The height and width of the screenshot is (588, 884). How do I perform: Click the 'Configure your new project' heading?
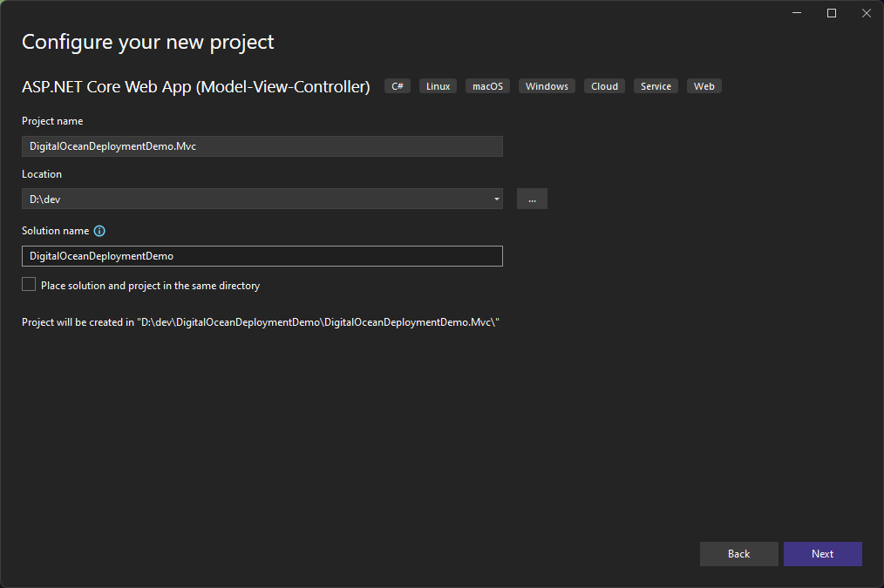click(147, 42)
